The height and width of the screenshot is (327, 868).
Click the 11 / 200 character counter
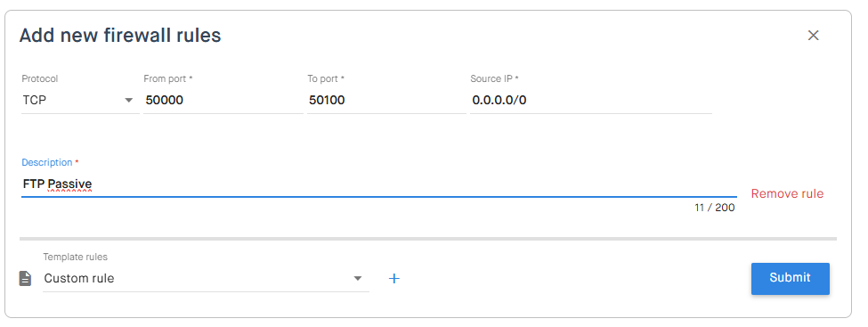tap(715, 208)
